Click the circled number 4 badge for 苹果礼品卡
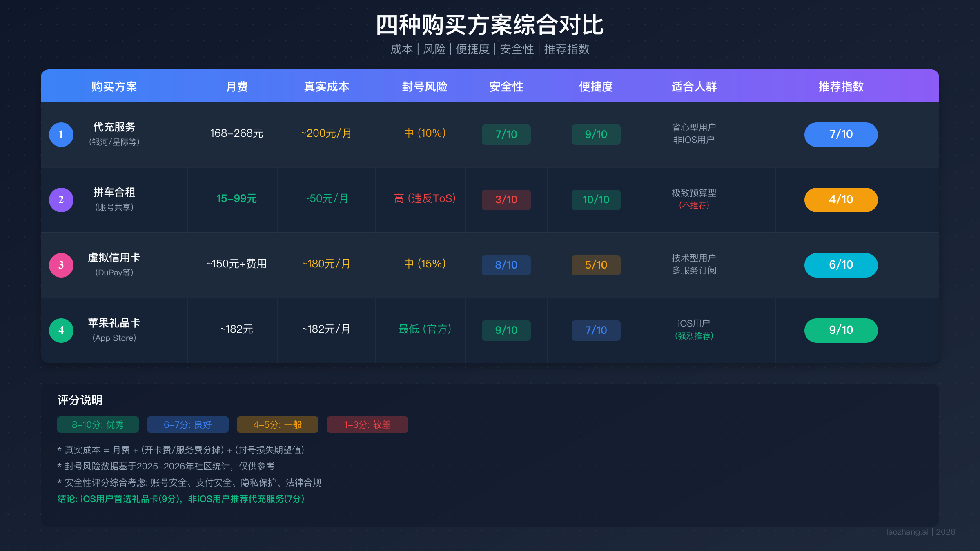 pyautogui.click(x=61, y=330)
